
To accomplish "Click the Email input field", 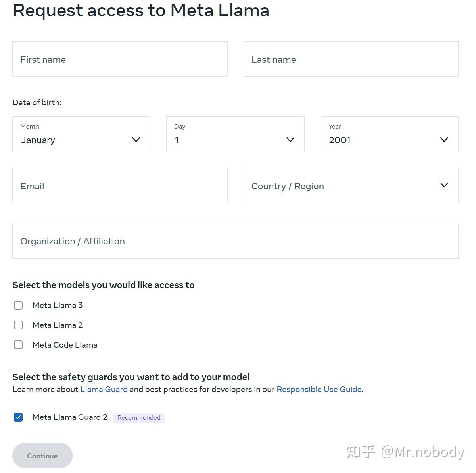I will click(120, 185).
